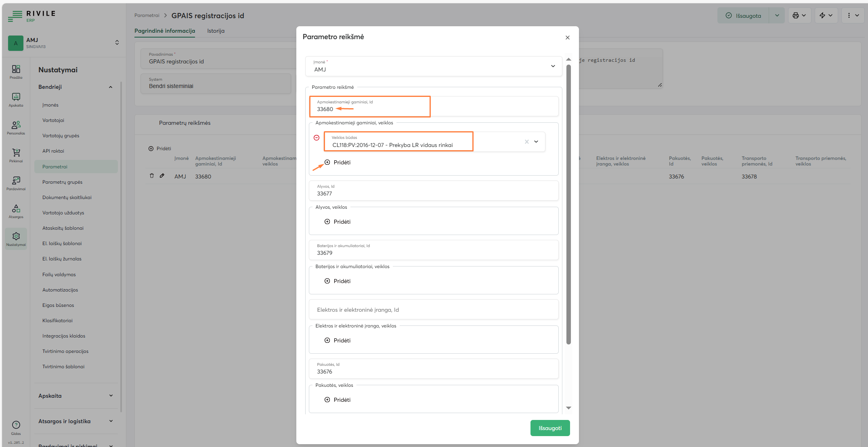868x447 pixels.
Task: Switch to the Istorija tab
Action: tap(216, 31)
